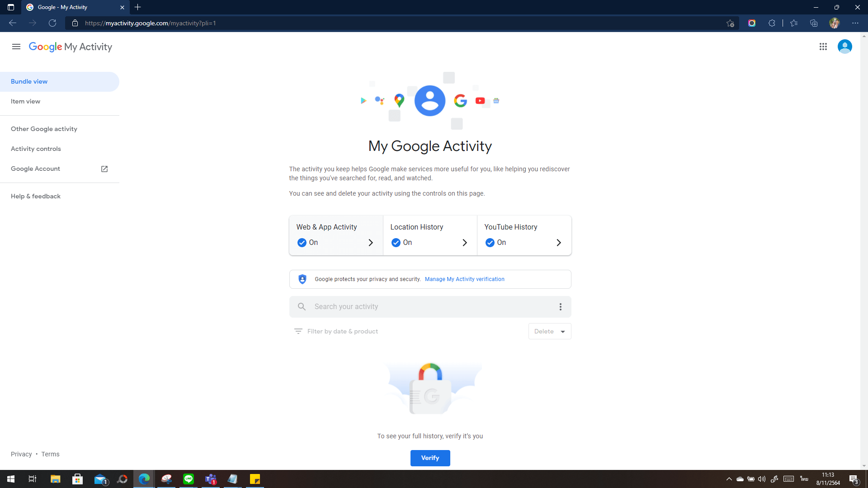The image size is (868, 488).
Task: Open the Windows notification center
Action: click(854, 479)
